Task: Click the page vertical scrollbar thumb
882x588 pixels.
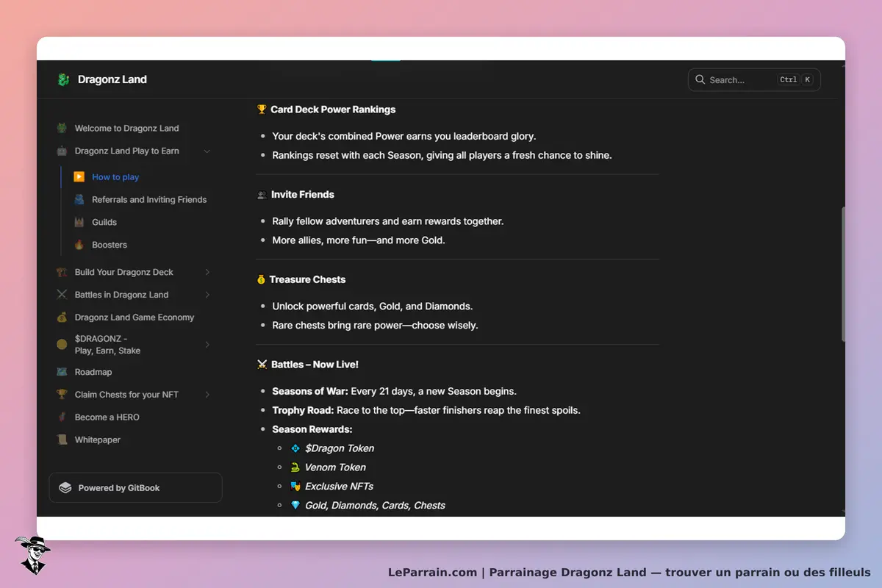Action: [x=843, y=274]
